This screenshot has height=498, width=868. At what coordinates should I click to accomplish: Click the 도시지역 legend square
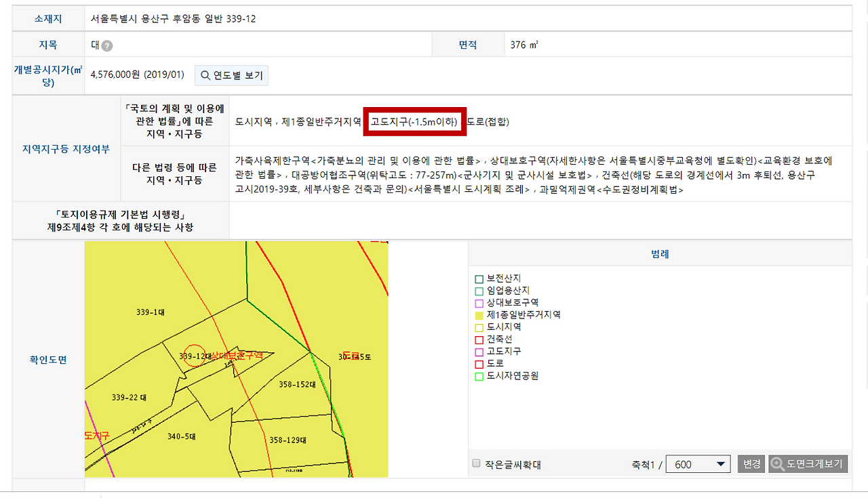(479, 327)
